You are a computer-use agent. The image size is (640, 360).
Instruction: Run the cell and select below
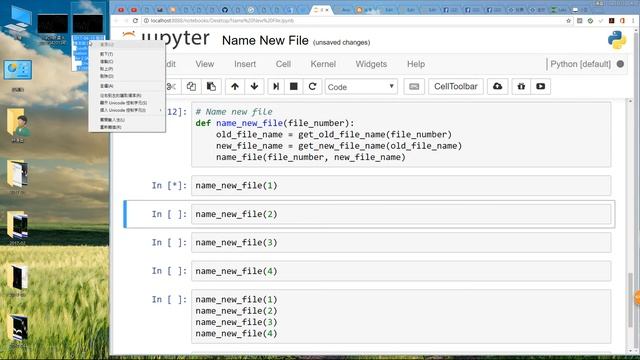coord(276,87)
